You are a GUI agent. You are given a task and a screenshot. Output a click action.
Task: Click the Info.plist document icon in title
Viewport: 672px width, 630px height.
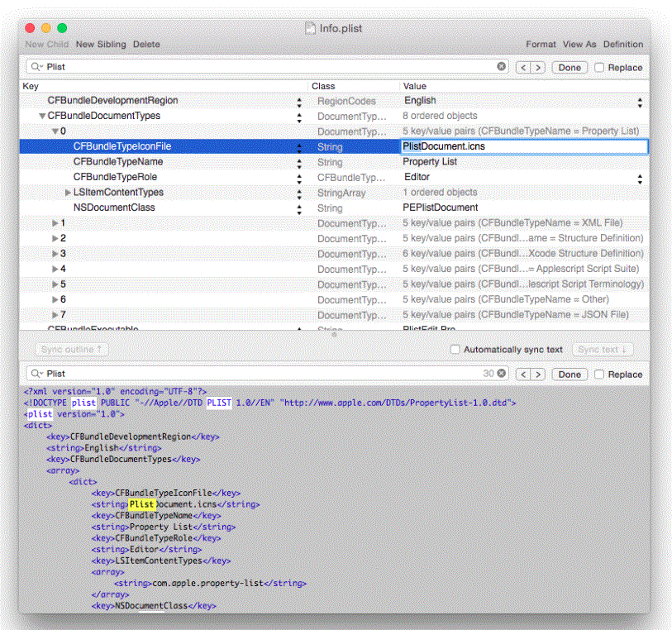click(310, 28)
